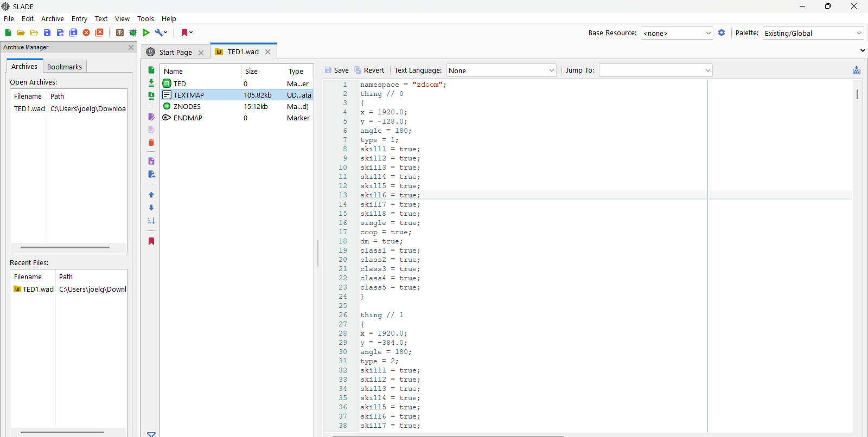868x437 pixels.
Task: Select the TED map marker entry
Action: 237,83
